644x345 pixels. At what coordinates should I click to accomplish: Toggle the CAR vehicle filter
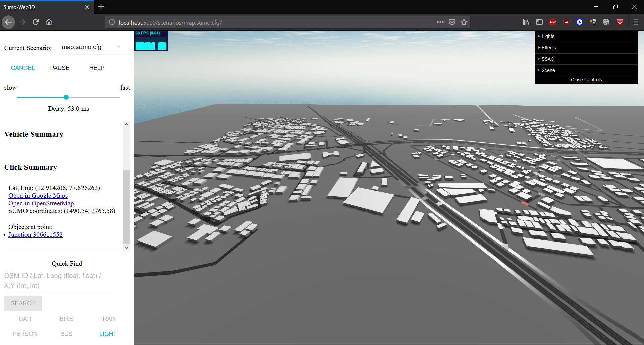(25, 319)
